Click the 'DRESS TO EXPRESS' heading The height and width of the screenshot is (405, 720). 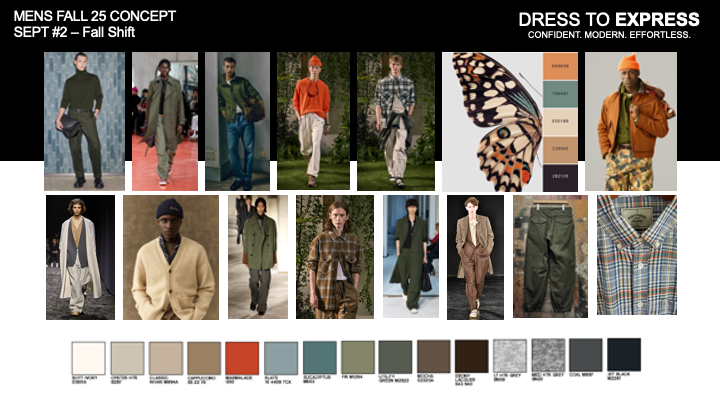click(x=609, y=20)
